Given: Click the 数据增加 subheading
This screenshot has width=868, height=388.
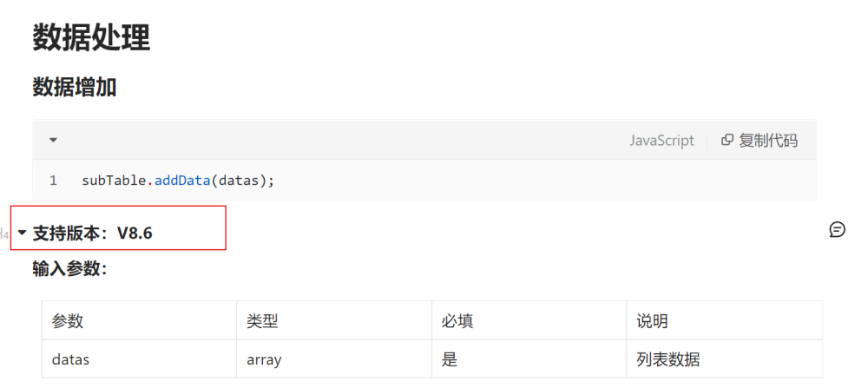Looking at the screenshot, I should pyautogui.click(x=75, y=87).
